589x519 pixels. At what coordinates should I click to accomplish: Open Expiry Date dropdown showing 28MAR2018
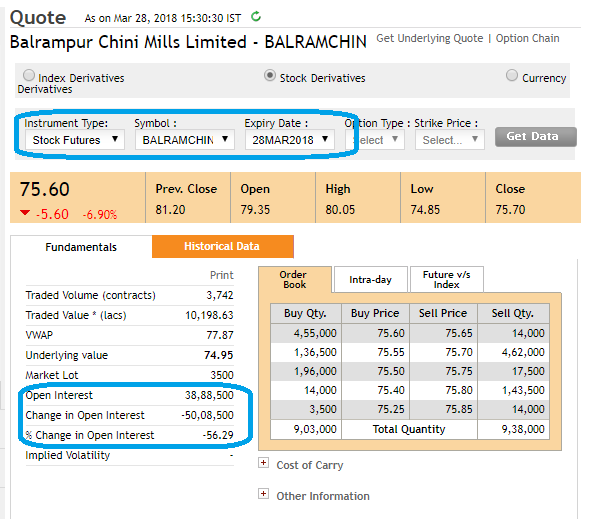[x=290, y=140]
